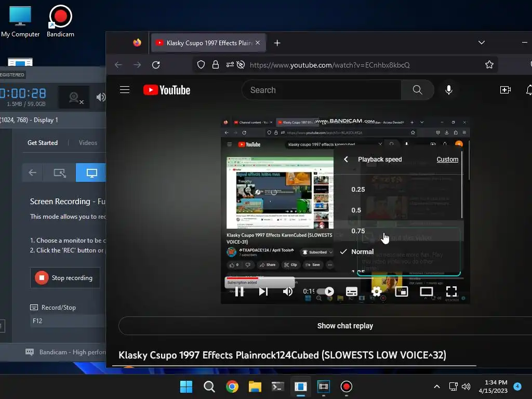Viewport: 532px width, 399px height.
Task: Open the site permissions icon in address bar
Action: [230, 64]
